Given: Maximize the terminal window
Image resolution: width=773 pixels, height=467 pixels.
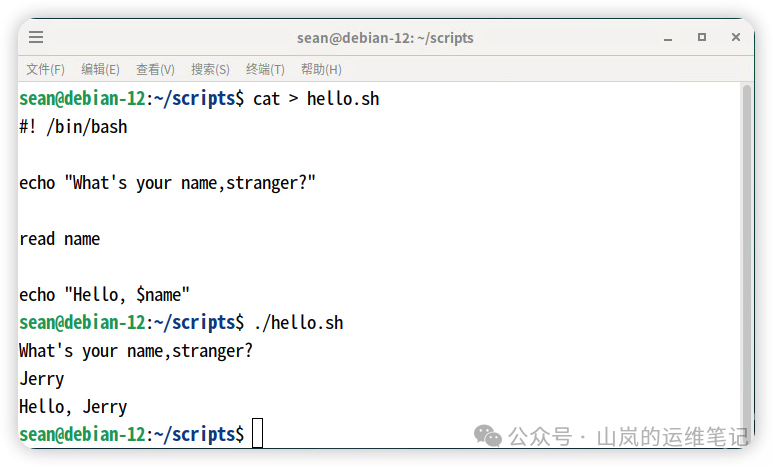Looking at the screenshot, I should tap(702, 38).
